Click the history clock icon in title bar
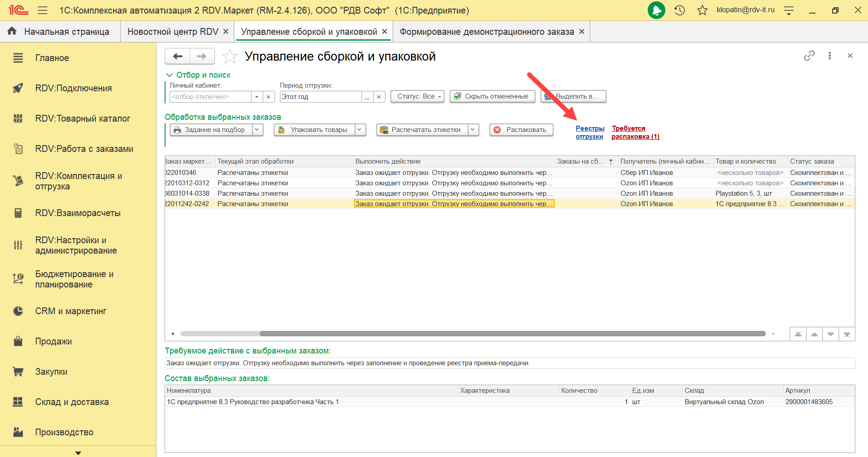Image resolution: width=868 pixels, height=457 pixels. pyautogui.click(x=679, y=10)
